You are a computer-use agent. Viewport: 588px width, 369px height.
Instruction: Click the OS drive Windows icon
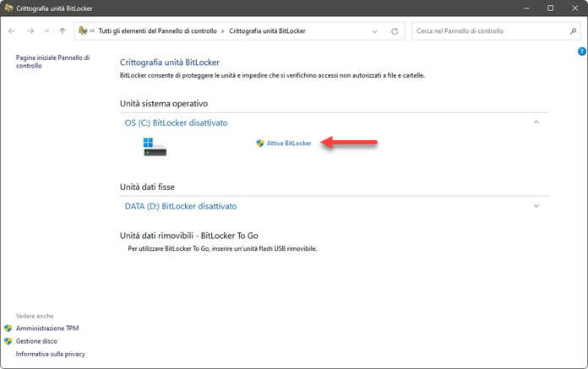pyautogui.click(x=155, y=146)
